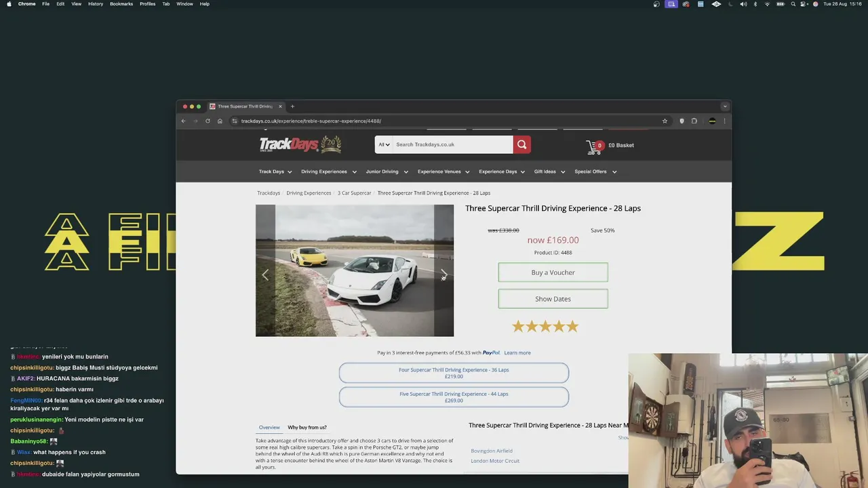868x488 pixels.
Task: Open the History menu
Action: (96, 4)
